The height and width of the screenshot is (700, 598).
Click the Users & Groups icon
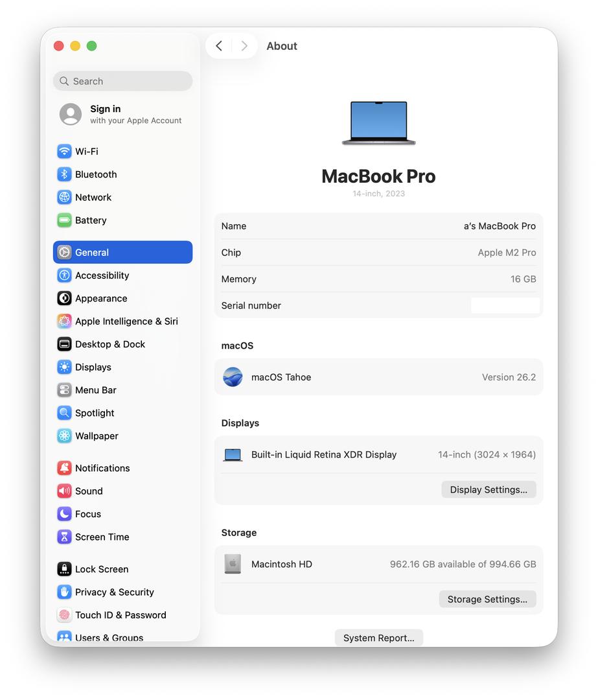(x=64, y=636)
